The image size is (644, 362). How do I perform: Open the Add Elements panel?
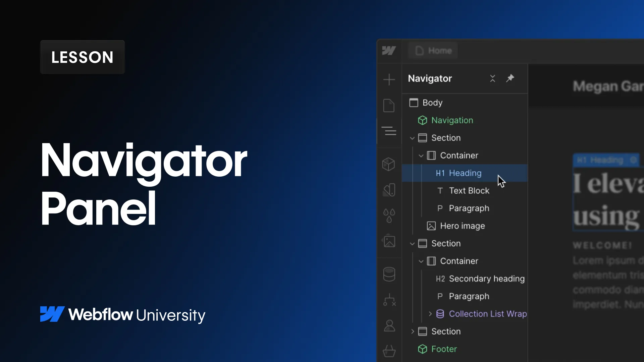coord(389,79)
